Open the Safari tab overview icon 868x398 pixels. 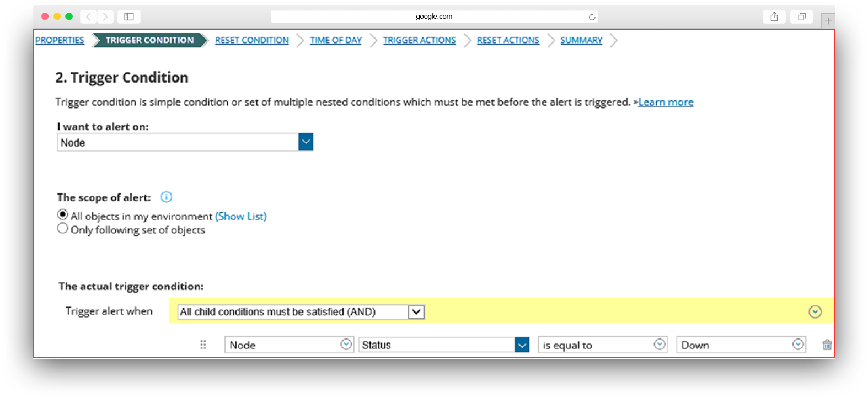point(802,17)
